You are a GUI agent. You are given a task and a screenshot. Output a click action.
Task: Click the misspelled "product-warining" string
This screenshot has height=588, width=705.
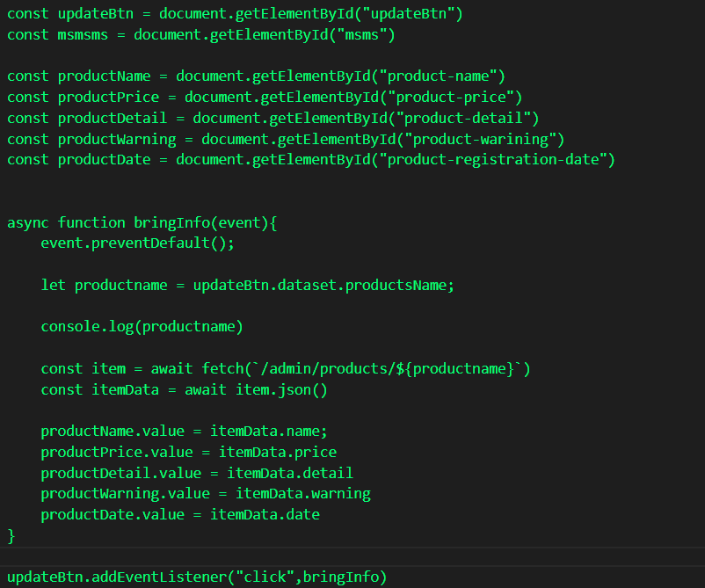pyautogui.click(x=480, y=139)
